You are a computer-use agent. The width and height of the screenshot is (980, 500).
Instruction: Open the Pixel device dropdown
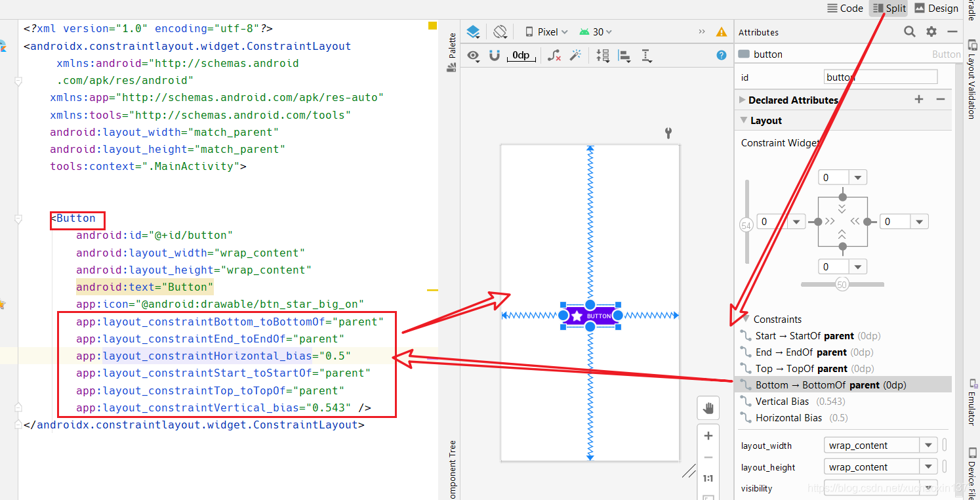click(x=546, y=31)
